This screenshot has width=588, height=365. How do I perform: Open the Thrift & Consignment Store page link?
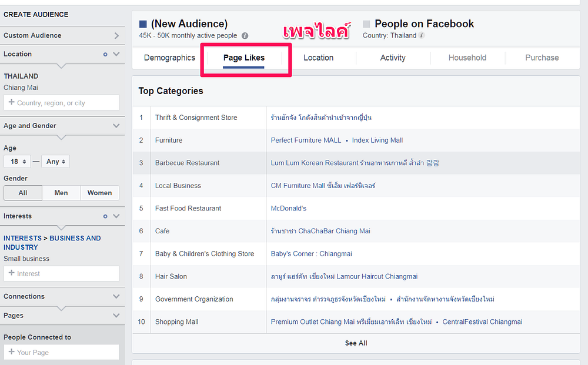321,118
